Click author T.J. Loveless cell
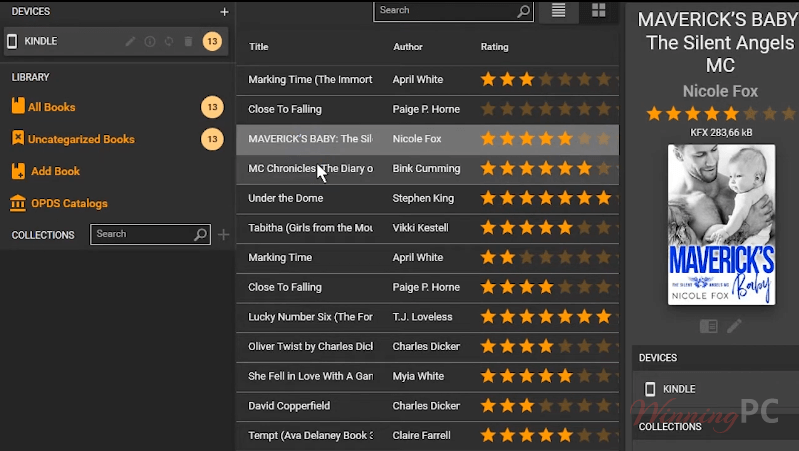This screenshot has height=451, width=799. click(x=422, y=317)
